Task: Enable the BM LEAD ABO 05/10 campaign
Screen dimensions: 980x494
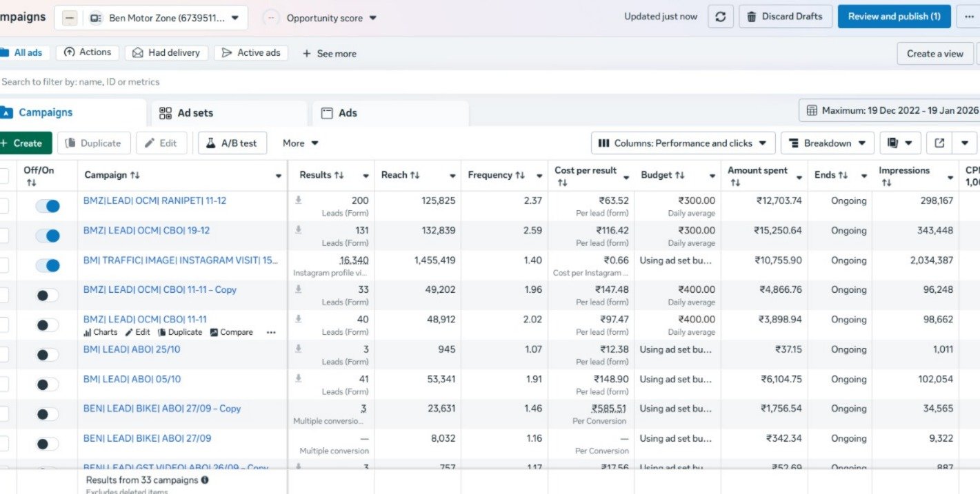Action: 48,384
